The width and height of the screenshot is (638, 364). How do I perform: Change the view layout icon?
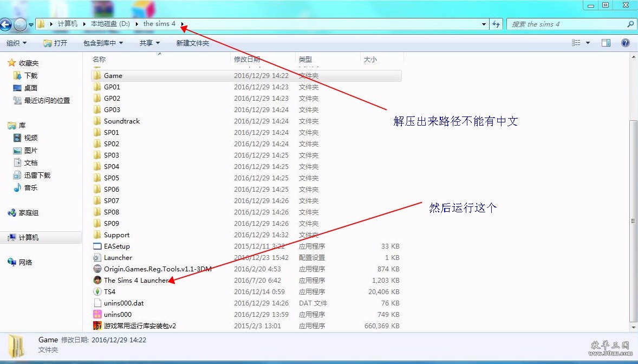[x=576, y=43]
